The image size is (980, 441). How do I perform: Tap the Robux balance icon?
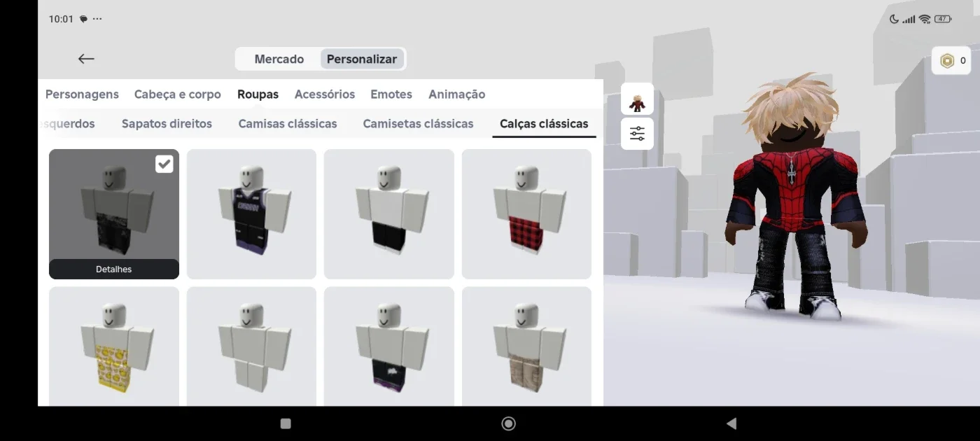coord(947,61)
